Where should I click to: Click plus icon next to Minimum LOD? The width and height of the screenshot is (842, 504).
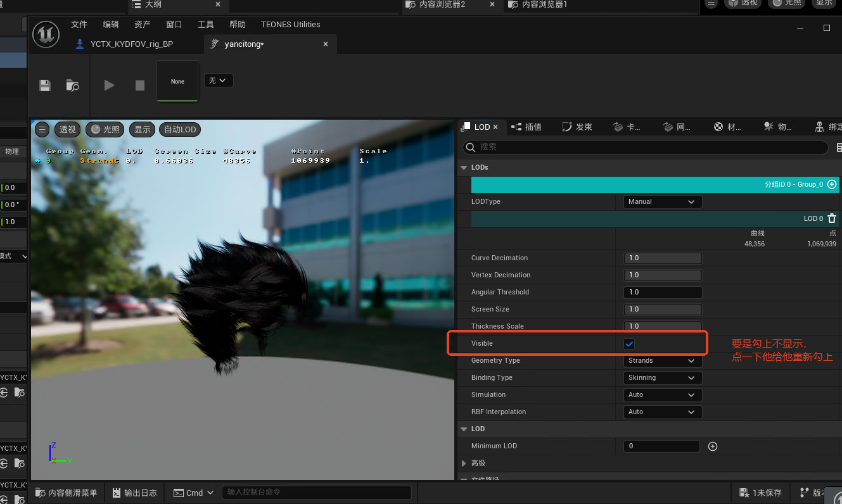click(x=713, y=446)
